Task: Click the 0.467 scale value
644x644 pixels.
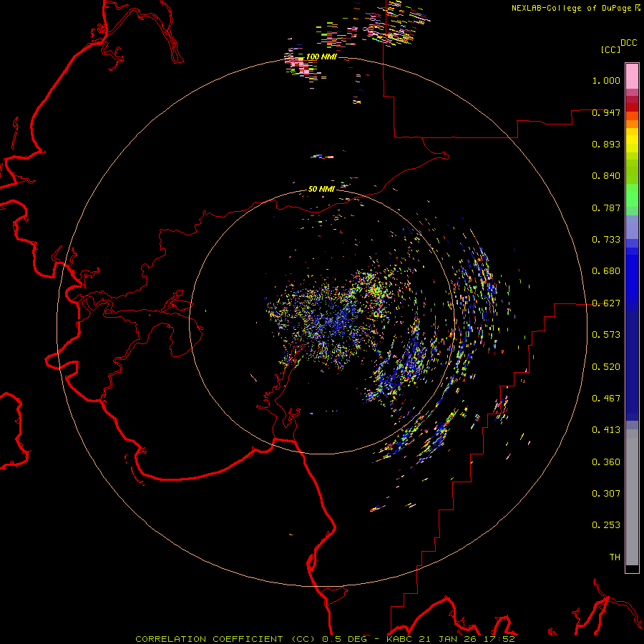Action: tap(606, 399)
